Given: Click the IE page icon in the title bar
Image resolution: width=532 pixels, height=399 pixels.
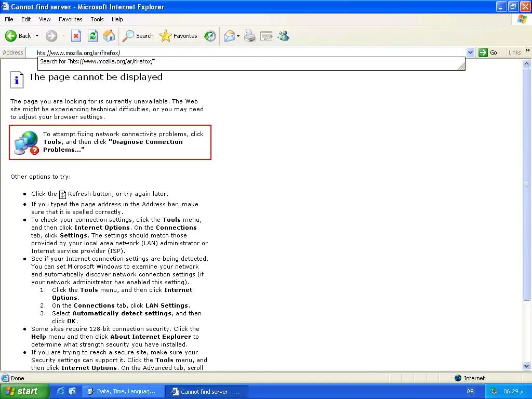Looking at the screenshot, I should 5,6.
